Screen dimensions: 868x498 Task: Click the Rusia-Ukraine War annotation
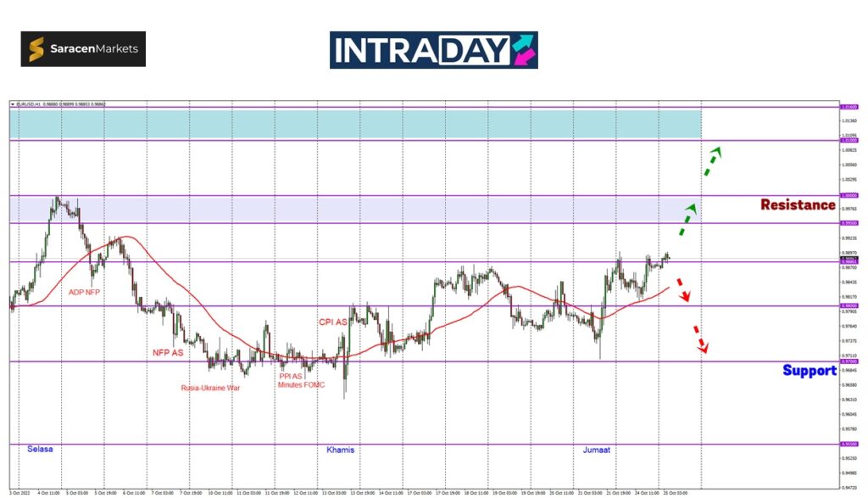[x=210, y=388]
